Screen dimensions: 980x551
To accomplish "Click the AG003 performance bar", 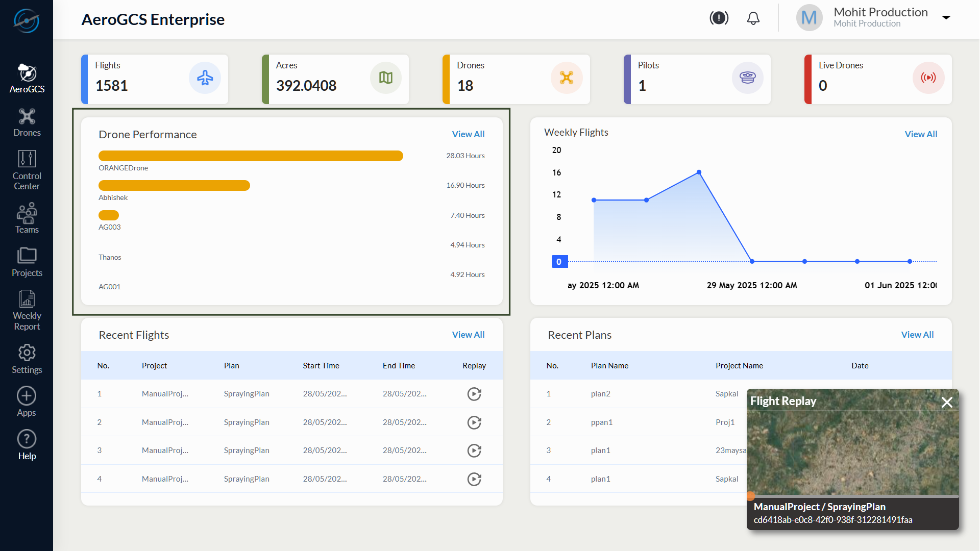I will pos(109,215).
